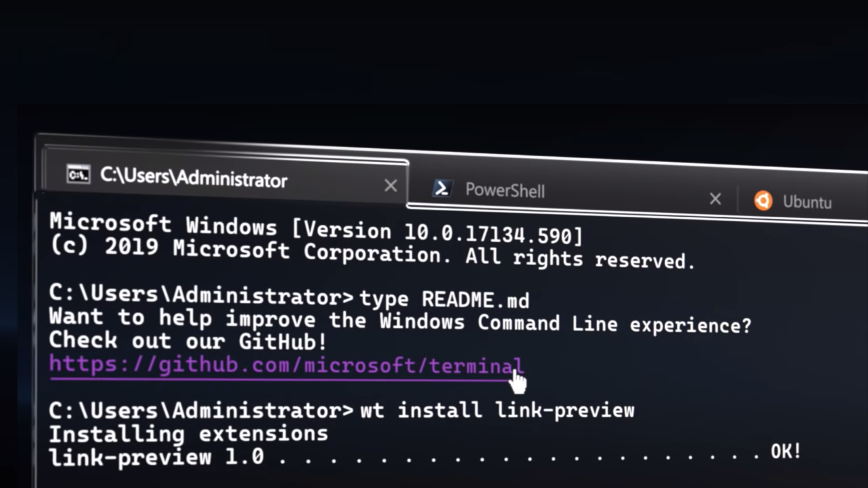The image size is (868, 488).
Task: Click the 'Check out our GitHub!' line
Action: click(188, 342)
